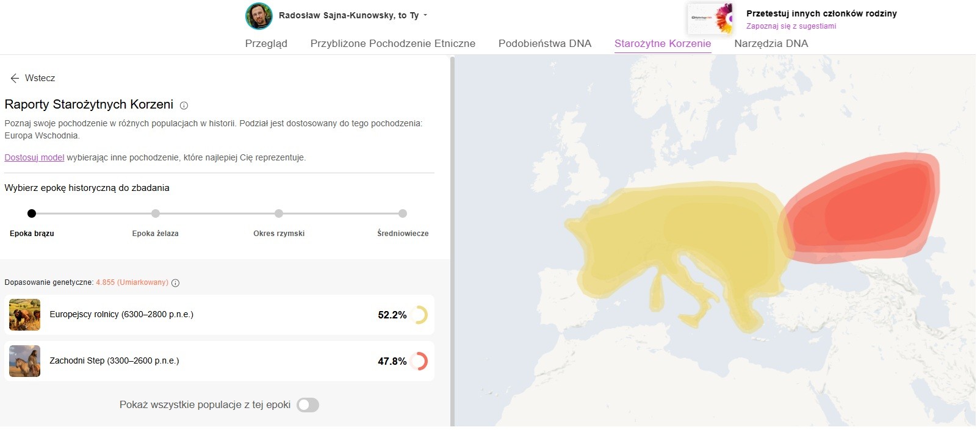Select the Średniowiecze timeline point

(403, 213)
